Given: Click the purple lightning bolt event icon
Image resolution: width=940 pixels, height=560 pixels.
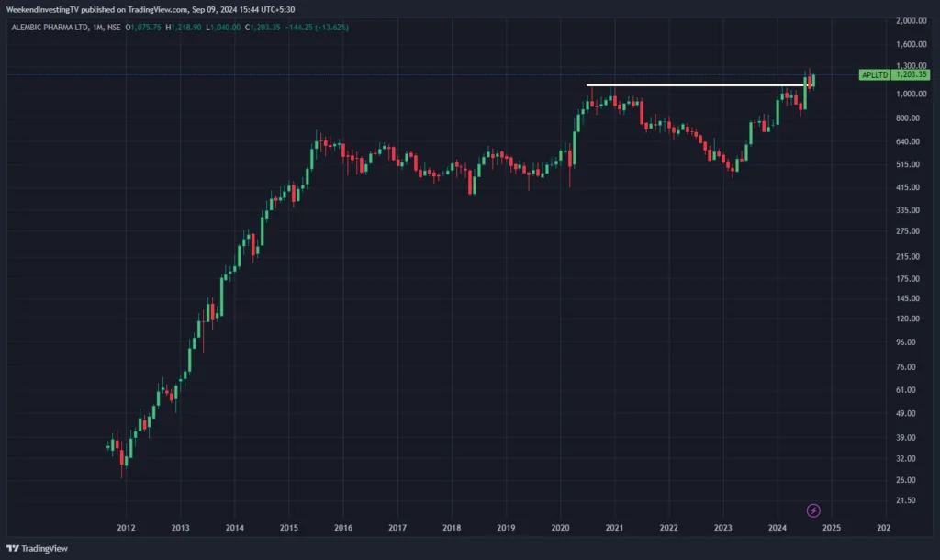Looking at the screenshot, I should tap(812, 510).
